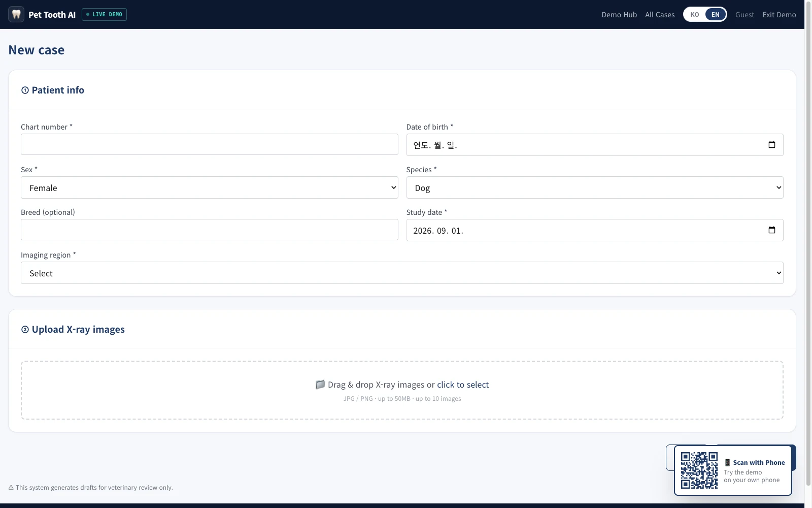
Task: Click the folder icon in the upload area
Action: pyautogui.click(x=320, y=385)
